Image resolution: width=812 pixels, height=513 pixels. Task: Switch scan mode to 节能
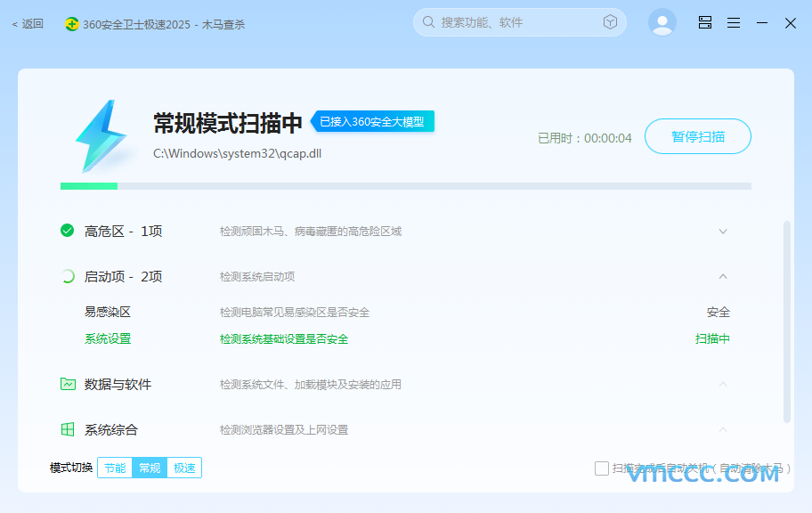click(x=115, y=468)
